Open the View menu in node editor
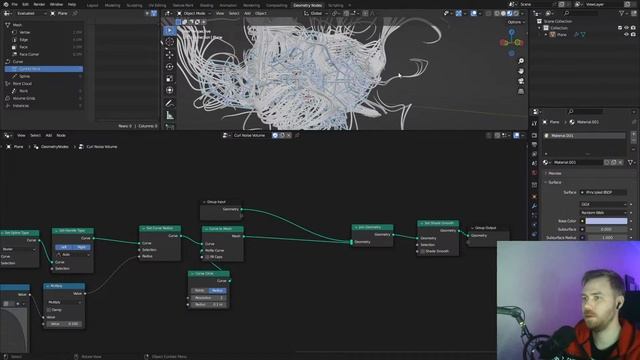Screen dimensions: 640x360 coord(21,135)
